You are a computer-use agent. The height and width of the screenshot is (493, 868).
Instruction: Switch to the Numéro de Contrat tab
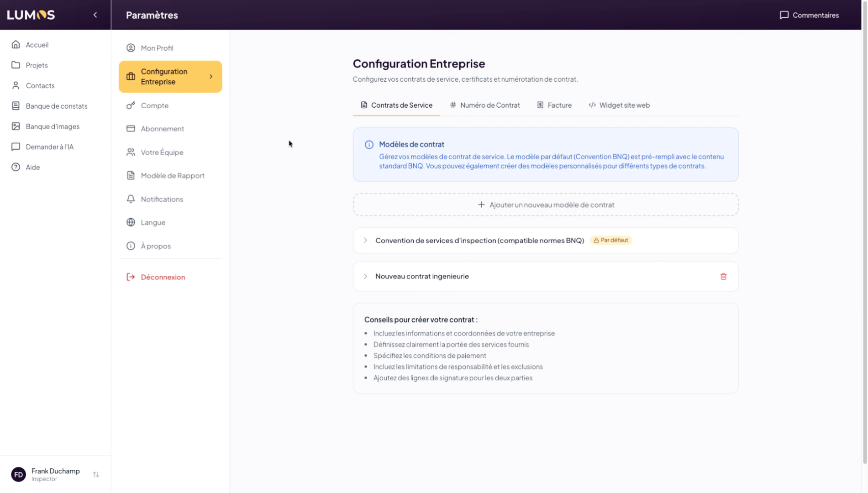(485, 105)
